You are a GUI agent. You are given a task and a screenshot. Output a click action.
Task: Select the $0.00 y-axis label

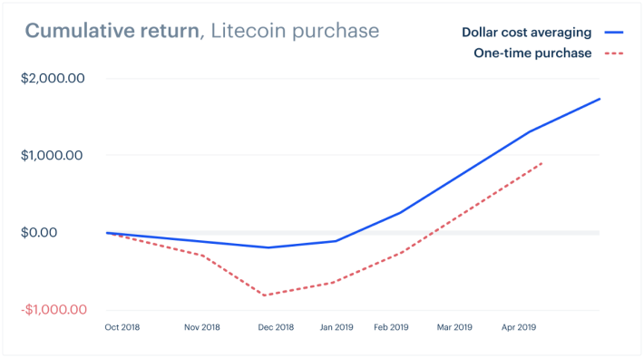coord(39,232)
